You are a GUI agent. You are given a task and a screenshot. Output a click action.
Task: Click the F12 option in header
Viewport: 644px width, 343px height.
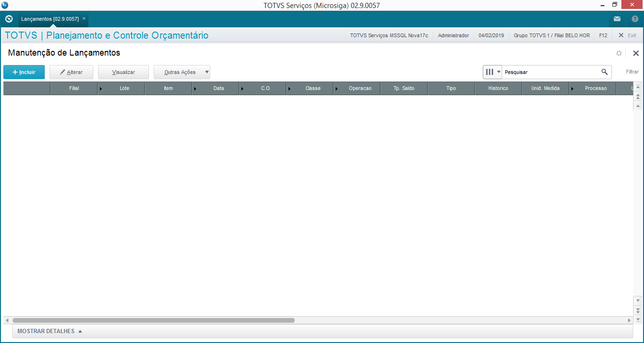(x=603, y=35)
